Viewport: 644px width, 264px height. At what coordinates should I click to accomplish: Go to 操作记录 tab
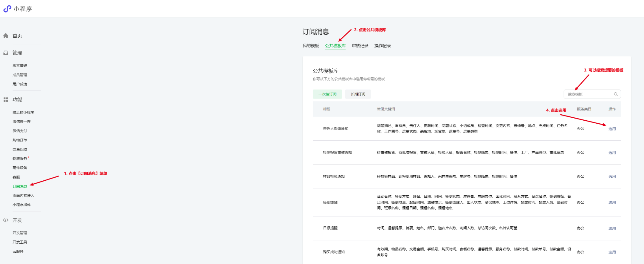[383, 46]
